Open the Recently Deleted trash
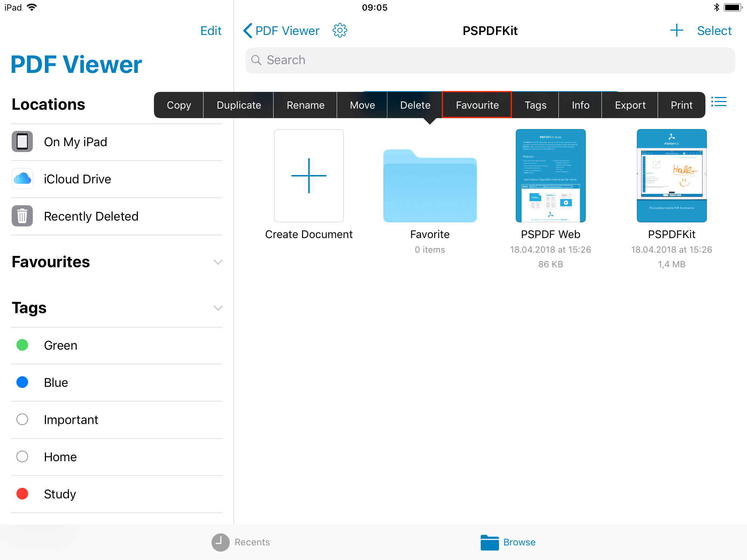Viewport: 747px width, 560px height. pyautogui.click(x=91, y=216)
